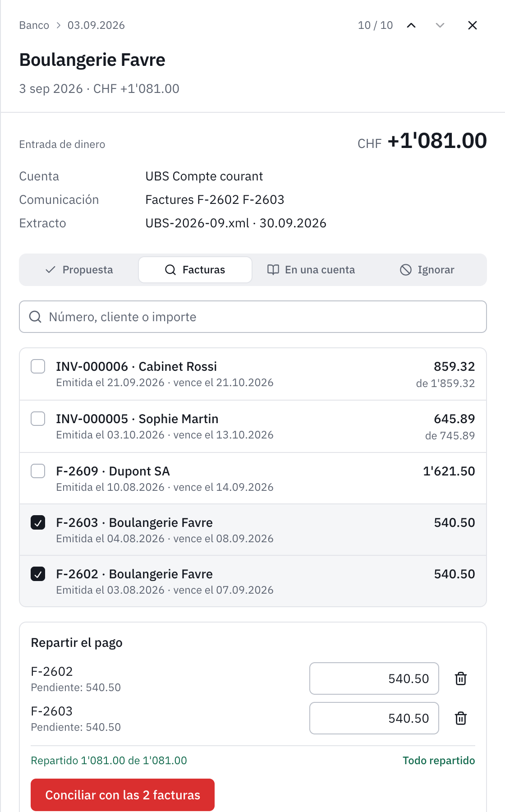505x812 pixels.
Task: Select the INV-000006 · Cabinet Rossi title
Action: (x=137, y=366)
